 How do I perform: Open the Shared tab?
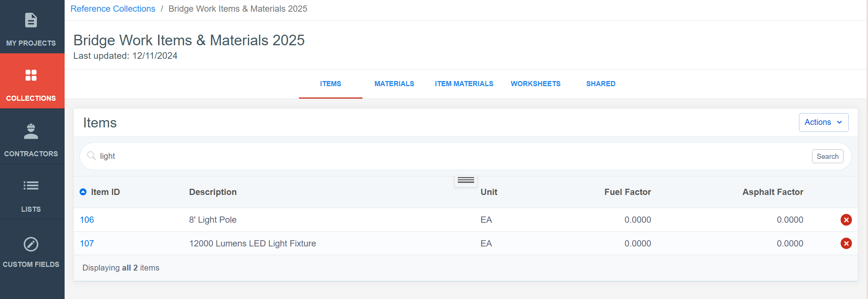[601, 84]
